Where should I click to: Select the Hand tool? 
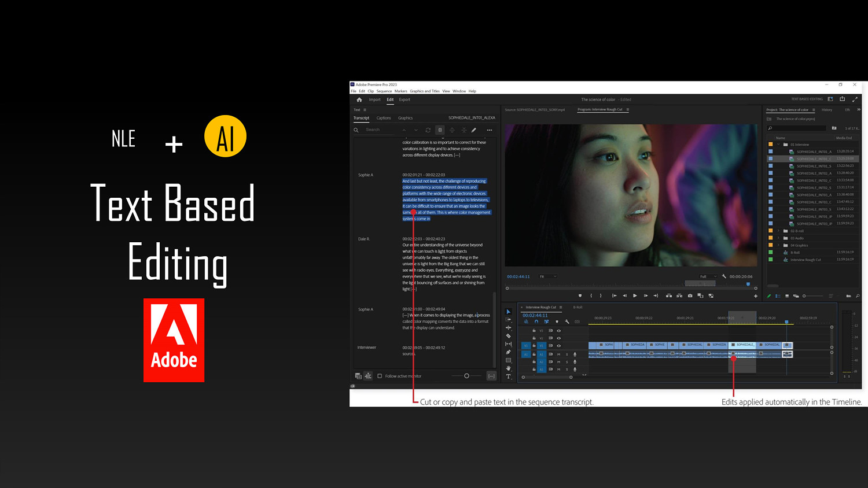coord(509,368)
